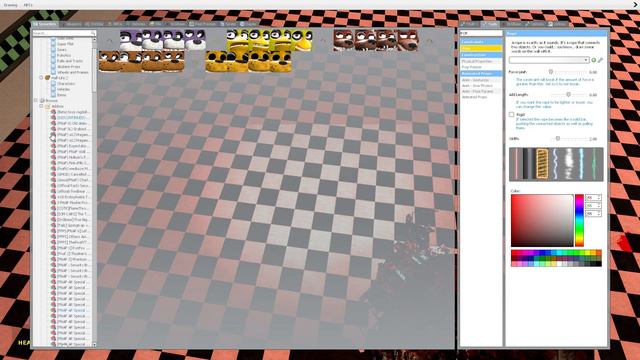Open the Weapons tab in spawn menu

72,24
